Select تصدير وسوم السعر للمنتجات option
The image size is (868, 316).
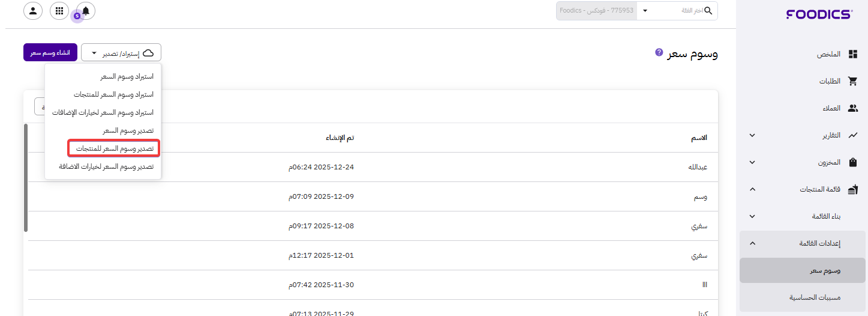114,148
